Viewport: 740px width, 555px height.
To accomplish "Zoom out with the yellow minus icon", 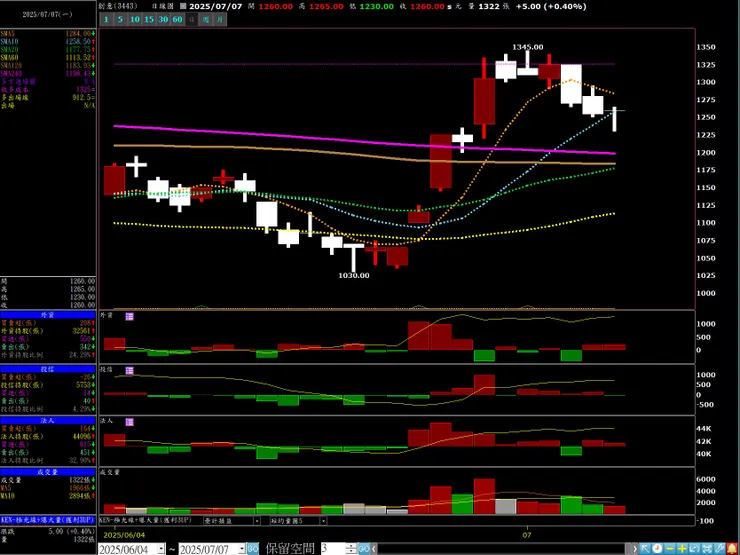I will pyautogui.click(x=670, y=549).
